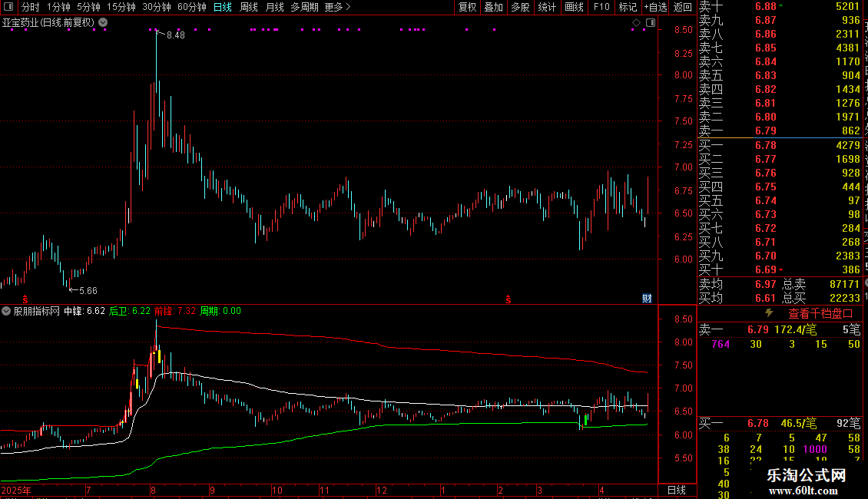Click the month 8 marker on the time axis
The image size is (868, 499).
[x=153, y=490]
